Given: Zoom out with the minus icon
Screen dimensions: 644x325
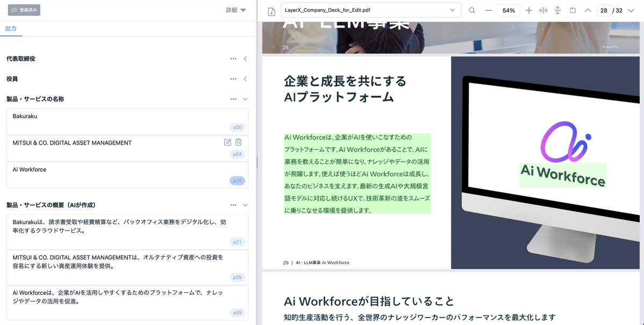Looking at the screenshot, I should click(x=488, y=10).
